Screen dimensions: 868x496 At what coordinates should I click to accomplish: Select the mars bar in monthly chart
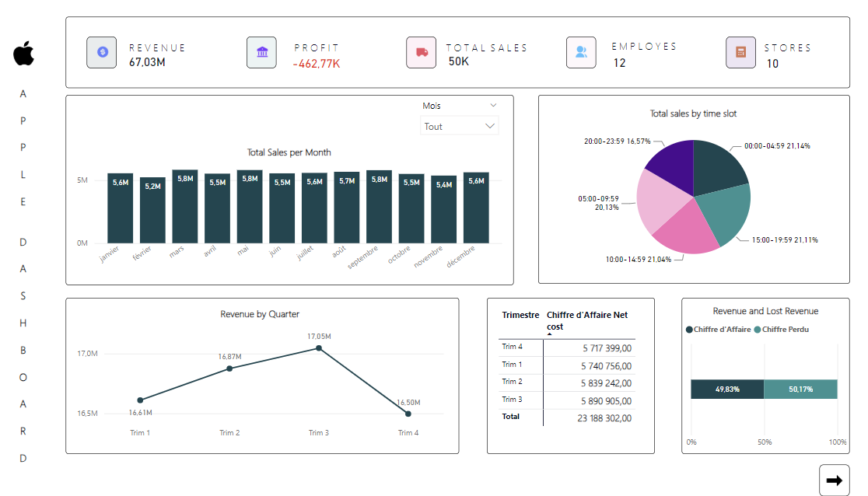[185, 206]
